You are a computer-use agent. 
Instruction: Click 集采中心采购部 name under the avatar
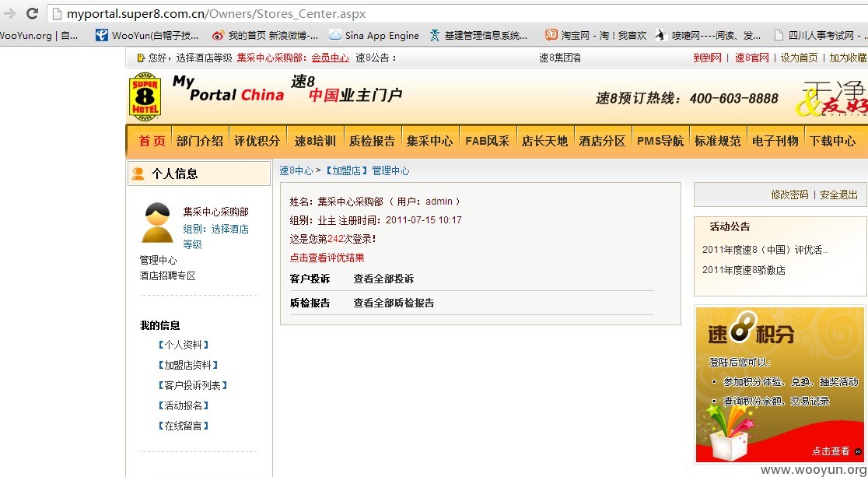point(216,212)
